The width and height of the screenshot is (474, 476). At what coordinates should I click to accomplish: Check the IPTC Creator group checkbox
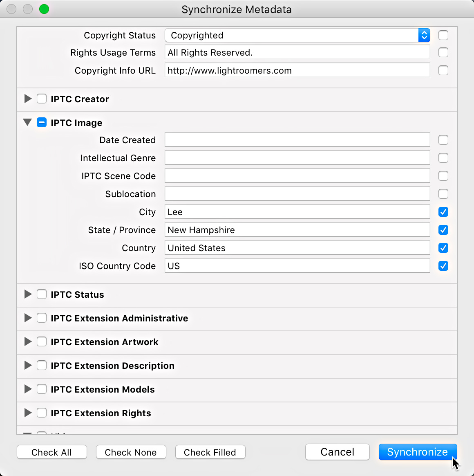42,99
